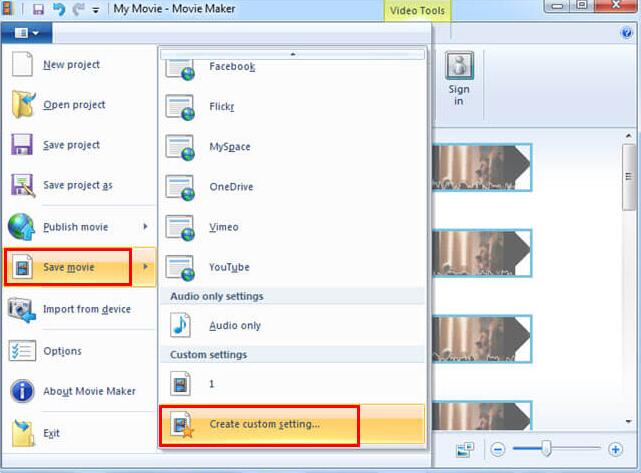The image size is (641, 473).
Task: Click the Publish movie globe icon
Action: coord(22,226)
